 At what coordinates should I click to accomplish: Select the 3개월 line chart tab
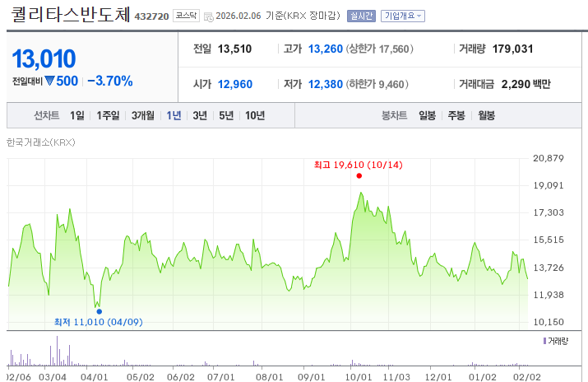point(143,115)
